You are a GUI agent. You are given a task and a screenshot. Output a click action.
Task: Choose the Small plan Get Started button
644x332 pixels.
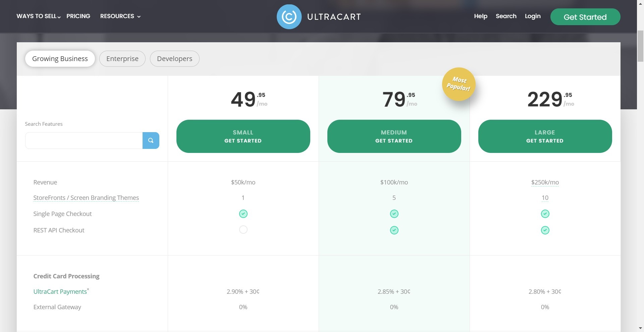point(243,136)
